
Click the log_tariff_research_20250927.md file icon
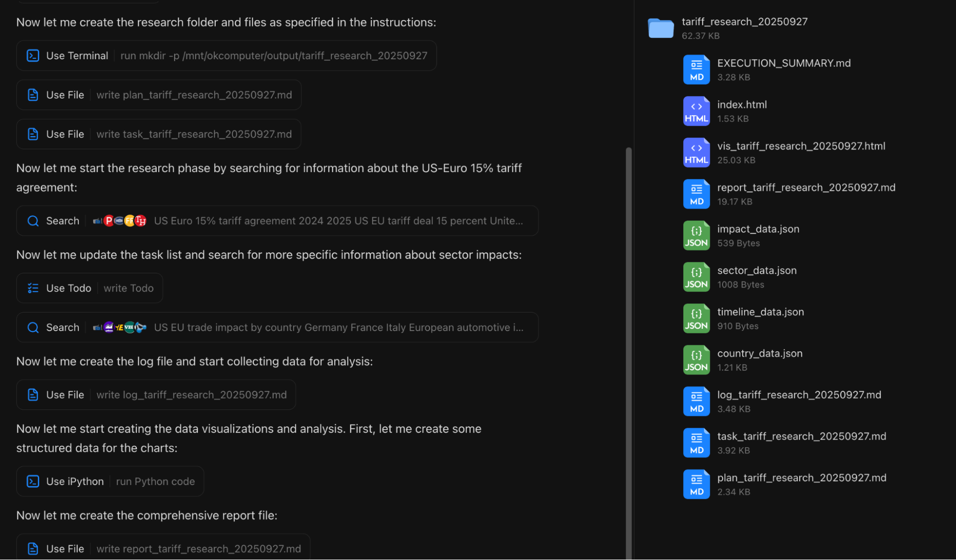tap(696, 401)
